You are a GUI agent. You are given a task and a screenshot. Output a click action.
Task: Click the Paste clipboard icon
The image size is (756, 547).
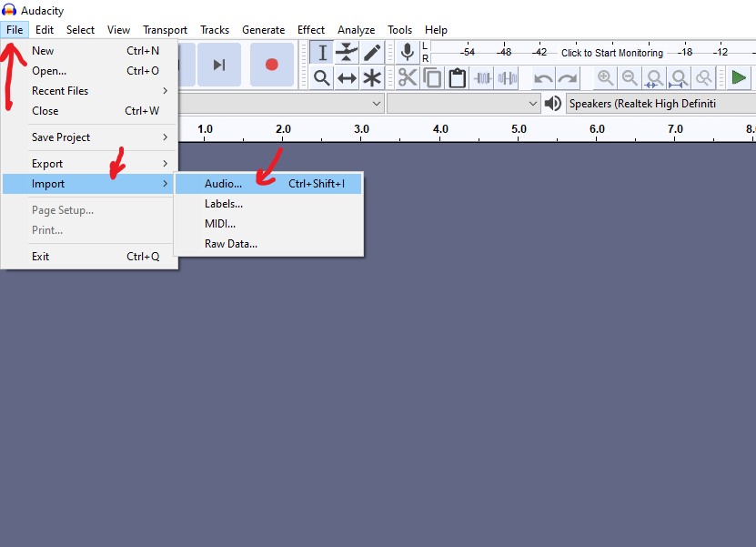[457, 78]
